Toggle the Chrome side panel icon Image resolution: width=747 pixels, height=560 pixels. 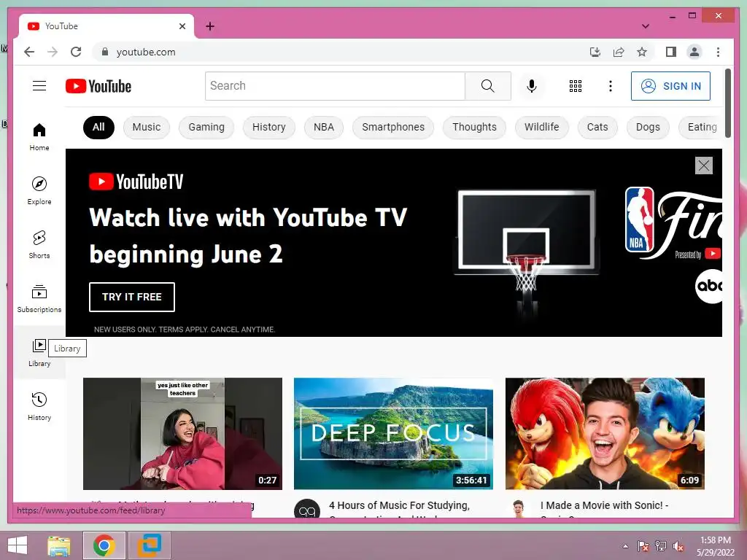pos(671,52)
